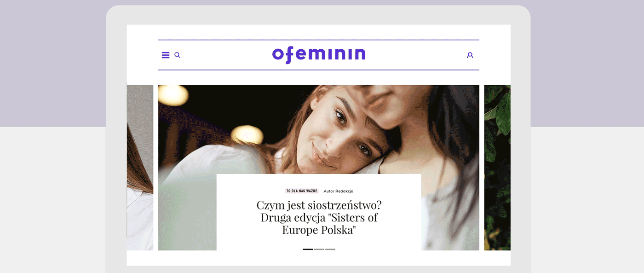This screenshot has width=644, height=273.
Task: Click the "Autor" label in article card
Action: click(329, 191)
